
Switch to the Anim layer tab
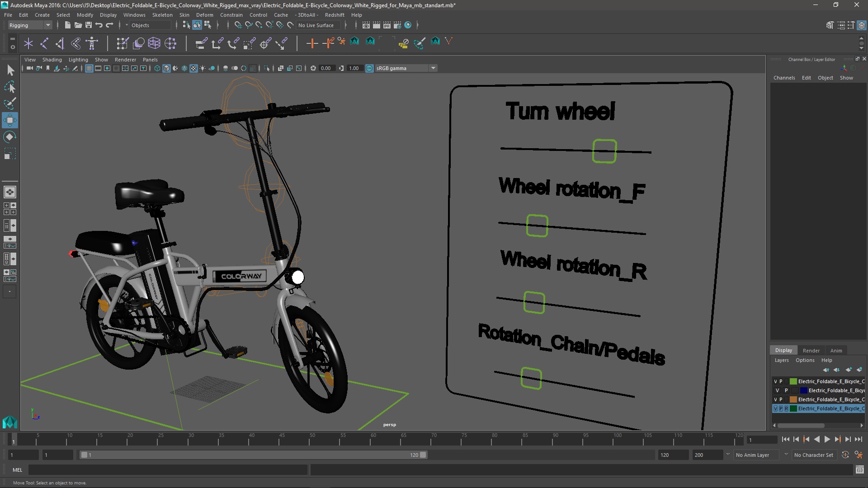pyautogui.click(x=836, y=351)
